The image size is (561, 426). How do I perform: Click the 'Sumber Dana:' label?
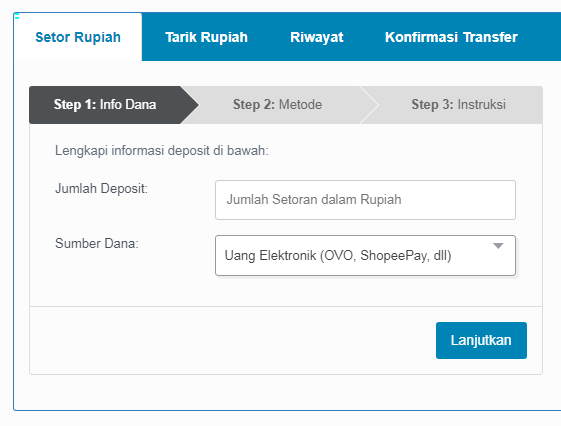tap(97, 244)
